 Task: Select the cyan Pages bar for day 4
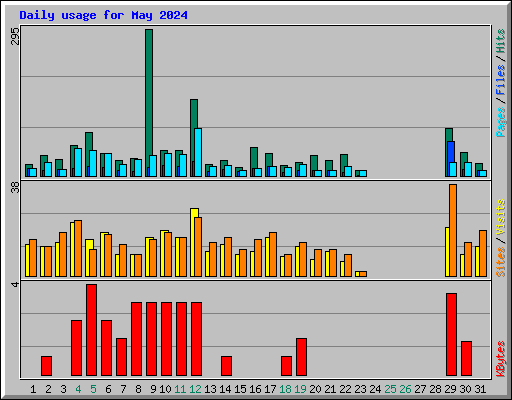[78, 162]
